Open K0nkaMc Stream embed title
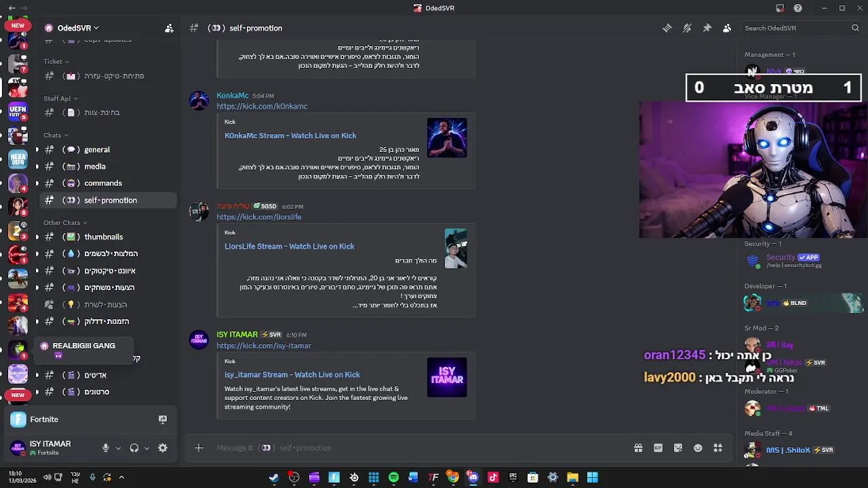The width and height of the screenshot is (868, 488). point(290,136)
